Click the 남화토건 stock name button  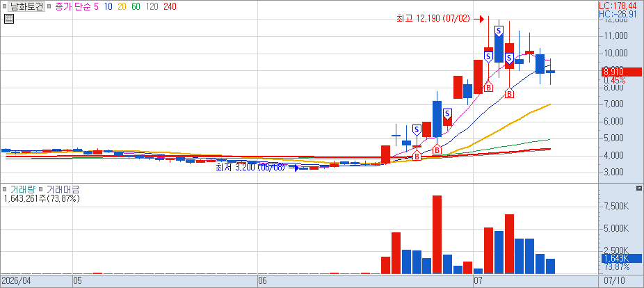tap(26, 6)
